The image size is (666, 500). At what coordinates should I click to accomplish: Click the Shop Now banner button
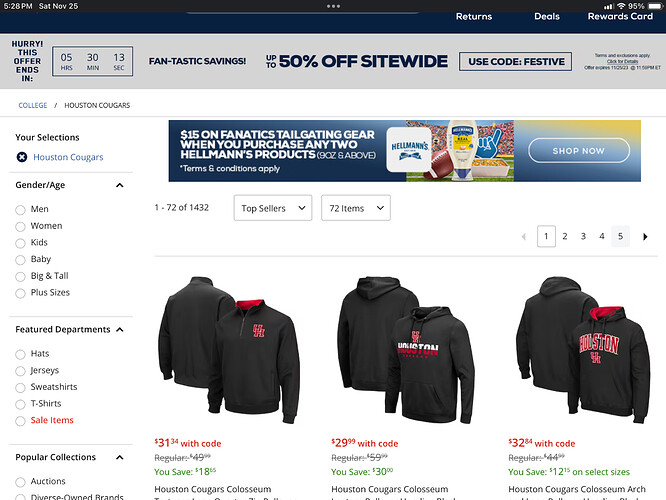(x=579, y=150)
